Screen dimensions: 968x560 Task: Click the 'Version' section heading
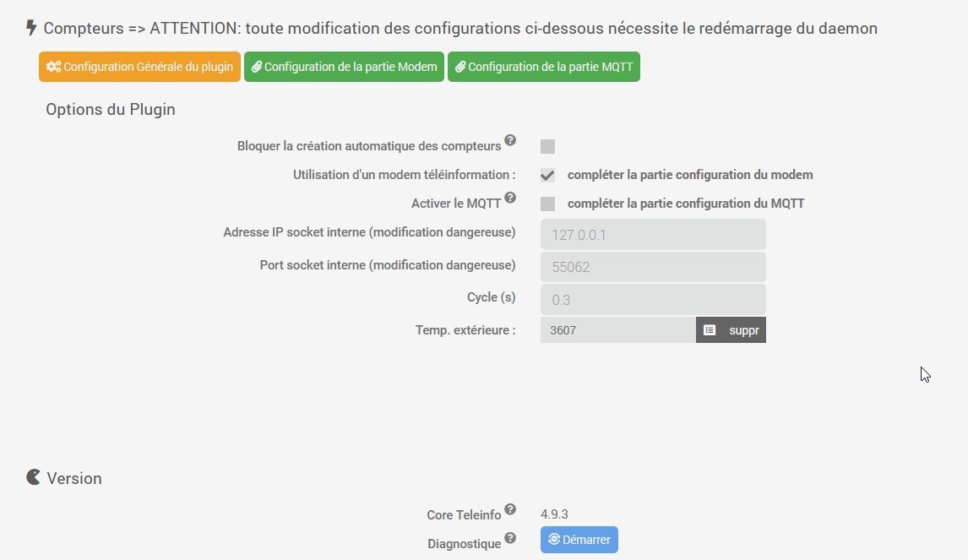pyautogui.click(x=74, y=479)
